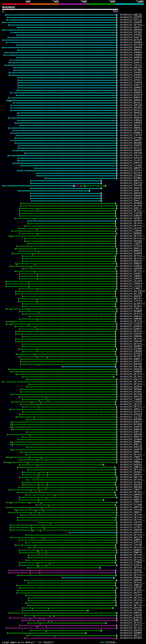The image size is (146, 644).
Task: Select subject UniRef100_Q8BFZ6
Action: click(x=131, y=585)
